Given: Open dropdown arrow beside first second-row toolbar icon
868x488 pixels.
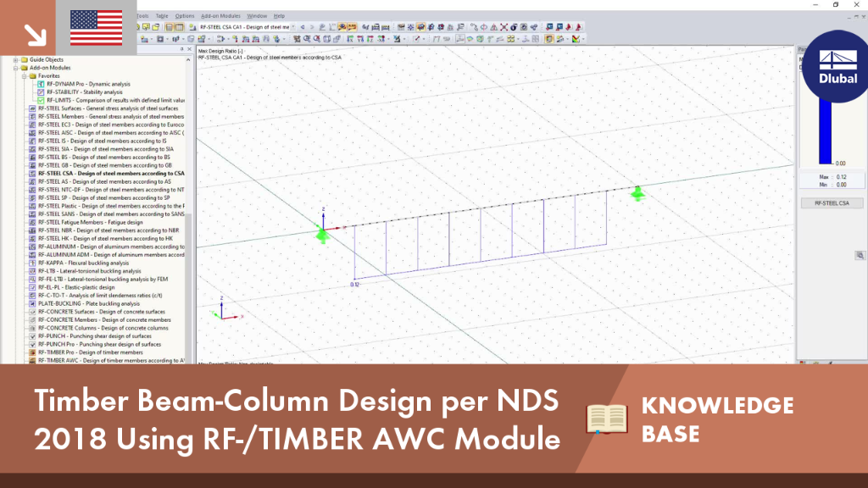Looking at the screenshot, I should coord(151,39).
